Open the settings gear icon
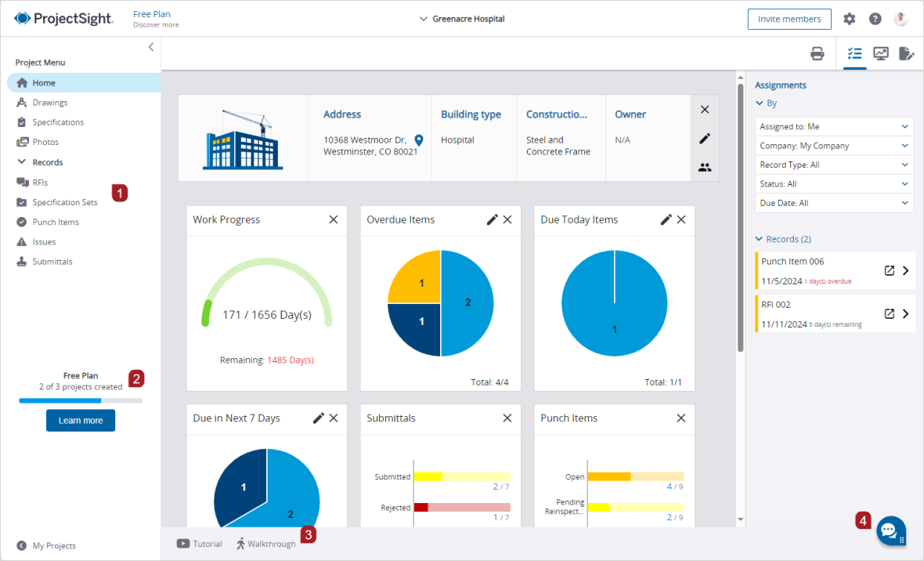 (849, 19)
